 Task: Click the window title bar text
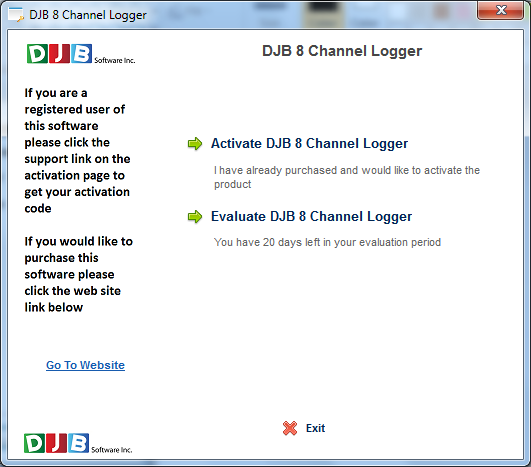point(88,15)
